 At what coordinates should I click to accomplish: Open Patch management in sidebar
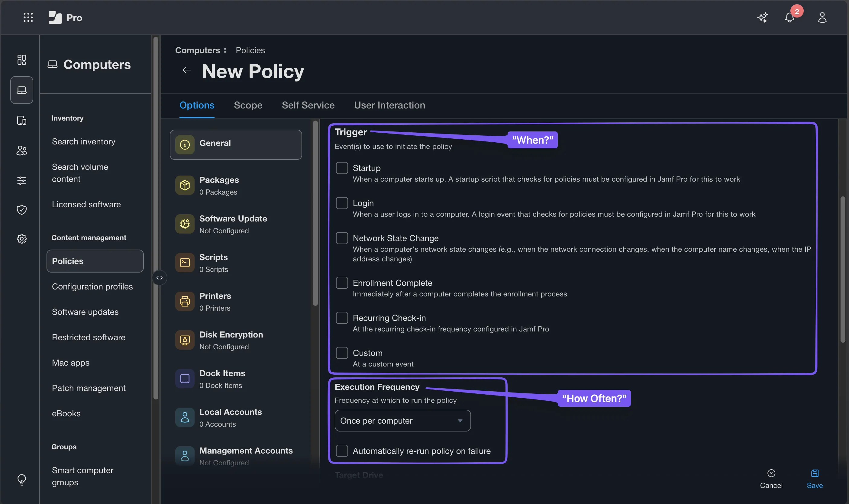click(89, 388)
